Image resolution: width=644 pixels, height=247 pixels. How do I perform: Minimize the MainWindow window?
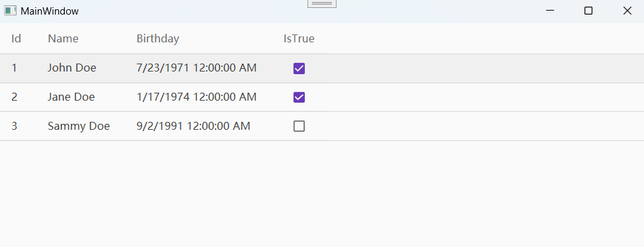pos(550,11)
